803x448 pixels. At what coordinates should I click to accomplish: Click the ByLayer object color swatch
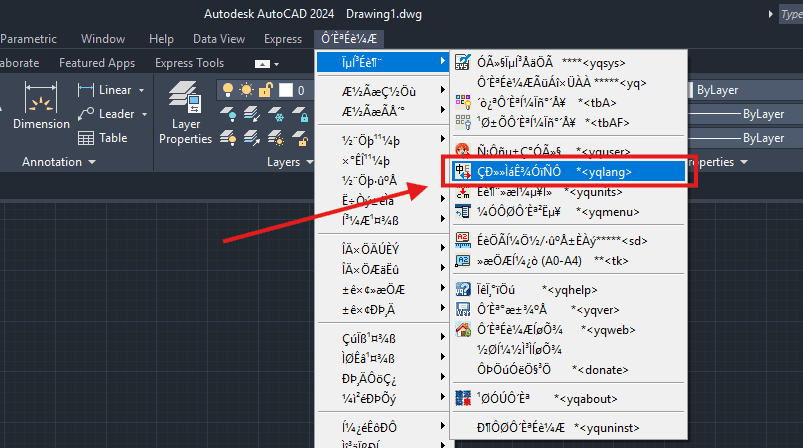[x=688, y=90]
